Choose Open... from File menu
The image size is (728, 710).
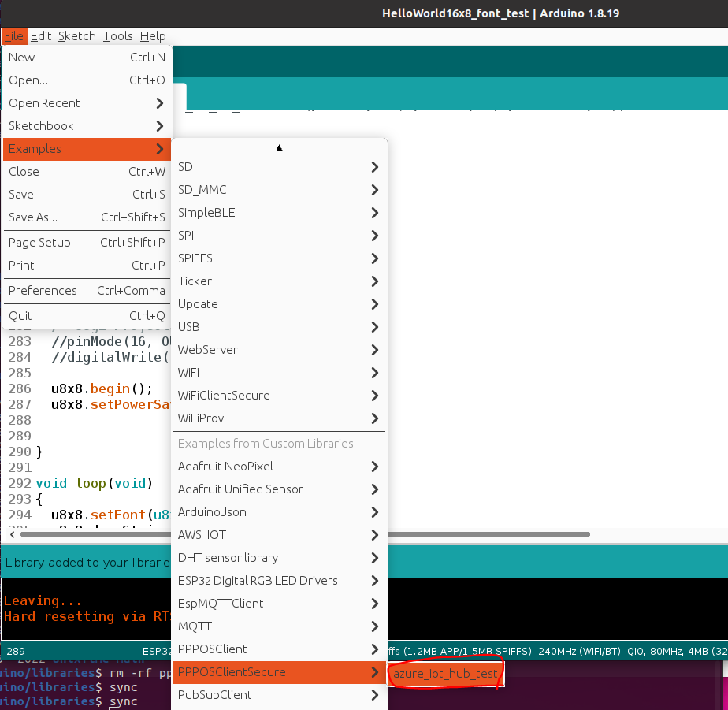87,80
